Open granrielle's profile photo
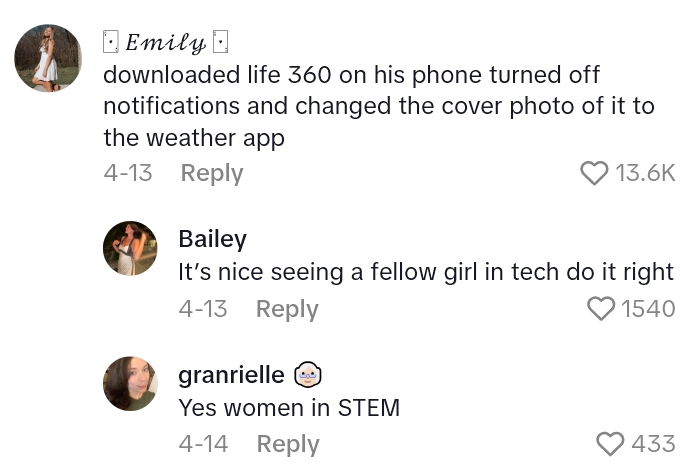685x472 pixels. tap(130, 383)
